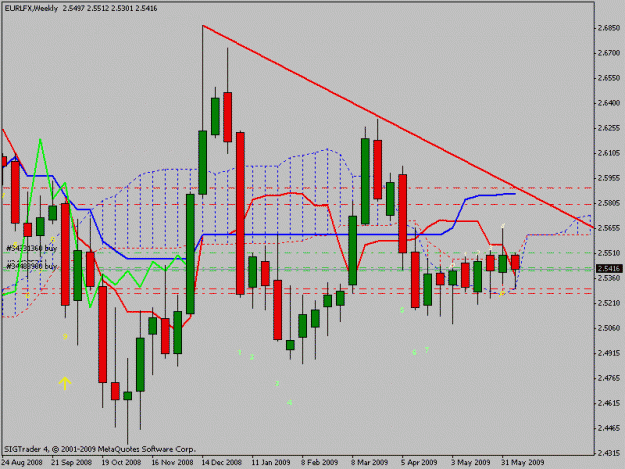Click the 16 Nov 2008 date label

(172, 463)
